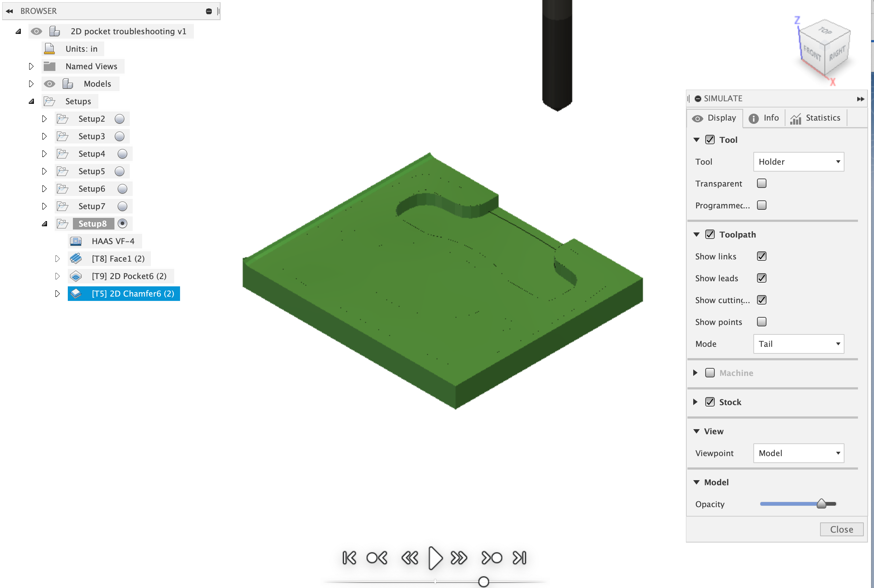Enable the Show points checkbox

(x=761, y=322)
